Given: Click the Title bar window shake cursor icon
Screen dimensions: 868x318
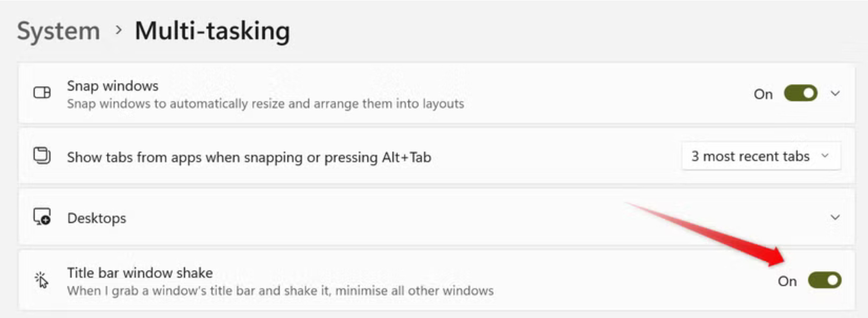Looking at the screenshot, I should (42, 280).
